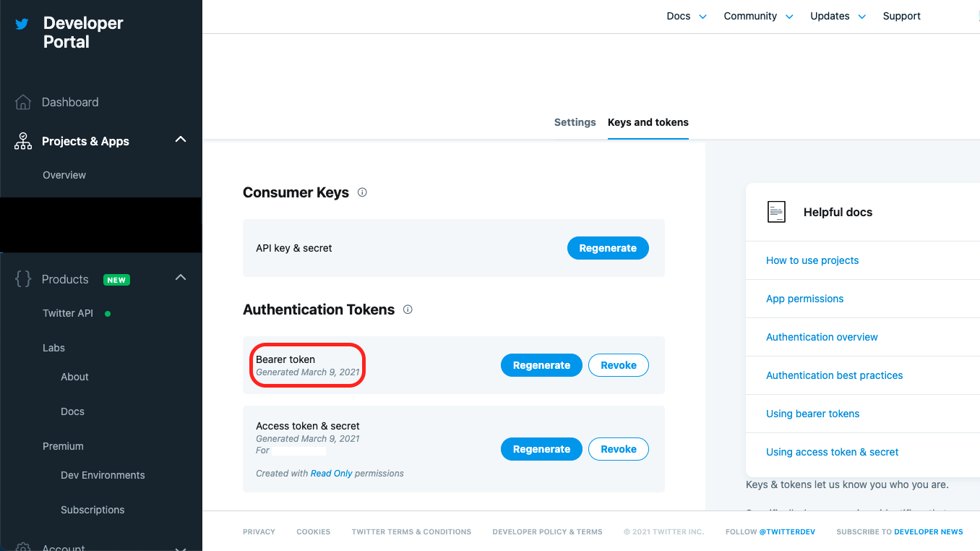
Task: Click the Helpful docs document icon
Action: tap(776, 212)
